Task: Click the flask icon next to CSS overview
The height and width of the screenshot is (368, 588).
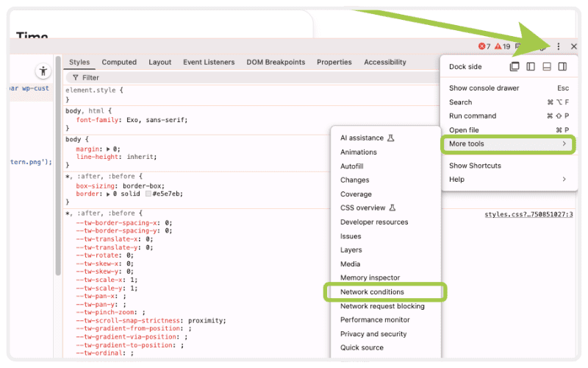Action: (x=392, y=208)
